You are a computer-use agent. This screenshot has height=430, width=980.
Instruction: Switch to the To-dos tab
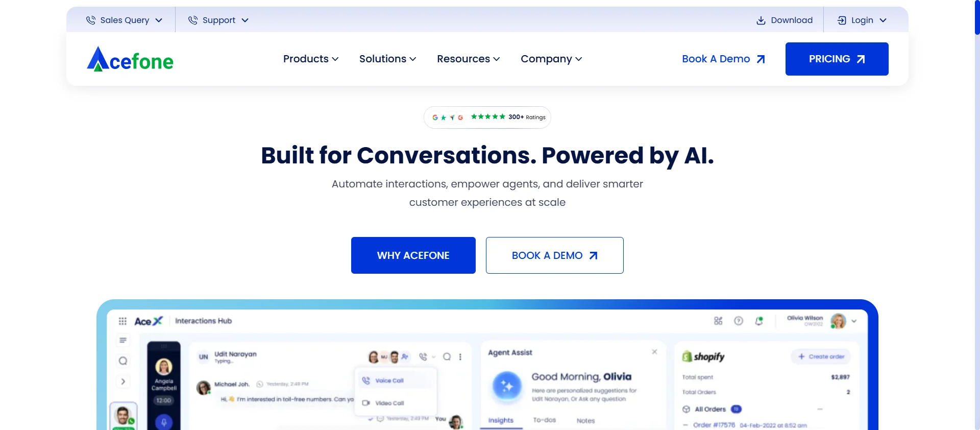click(544, 420)
